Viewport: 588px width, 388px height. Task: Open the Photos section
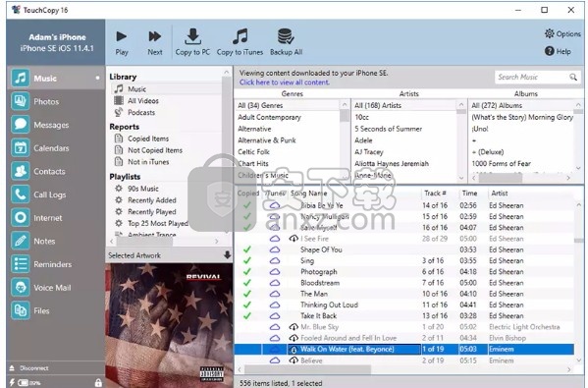point(56,101)
